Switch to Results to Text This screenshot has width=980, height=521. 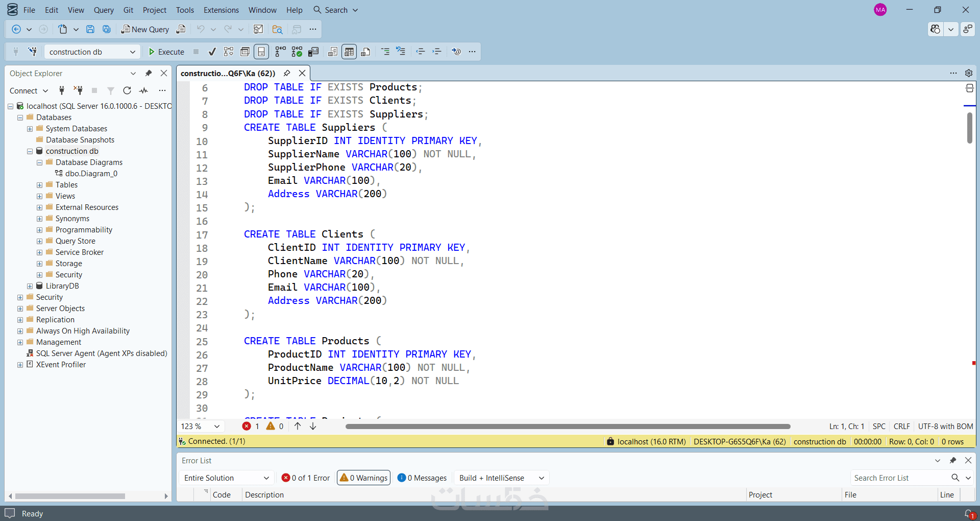click(333, 52)
